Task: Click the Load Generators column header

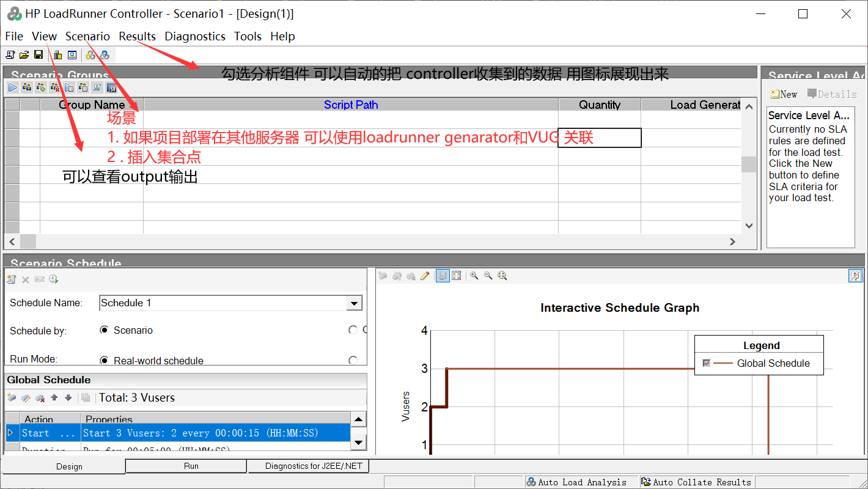Action: [x=691, y=105]
